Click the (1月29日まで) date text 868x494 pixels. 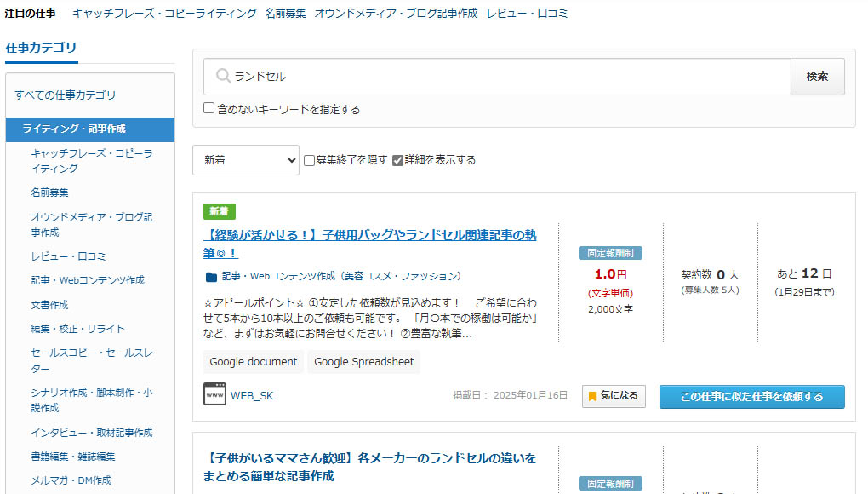pyautogui.click(x=804, y=292)
